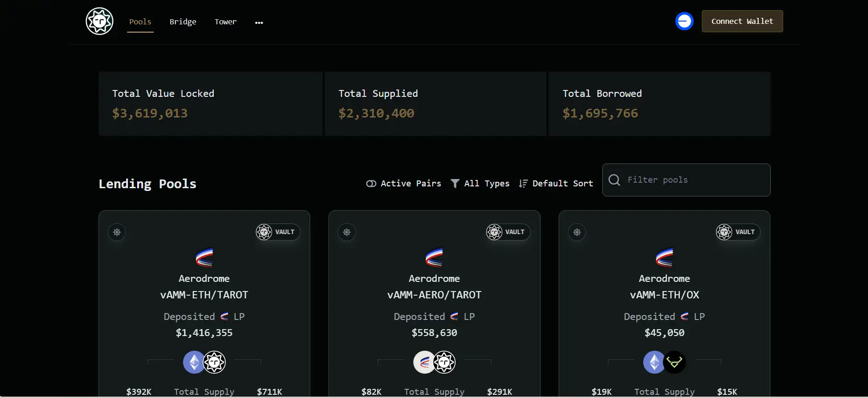This screenshot has height=398, width=868.
Task: Toggle the Active Pairs switch
Action: [371, 184]
